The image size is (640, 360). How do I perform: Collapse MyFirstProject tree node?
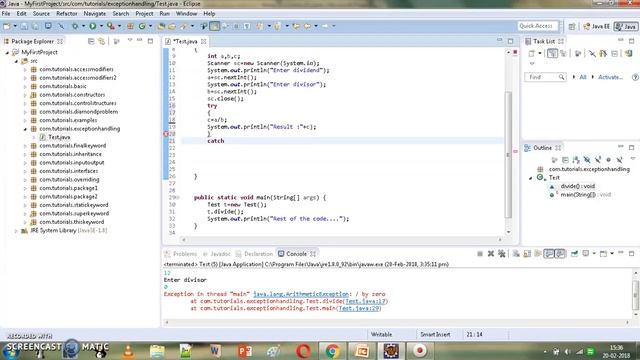(7, 53)
